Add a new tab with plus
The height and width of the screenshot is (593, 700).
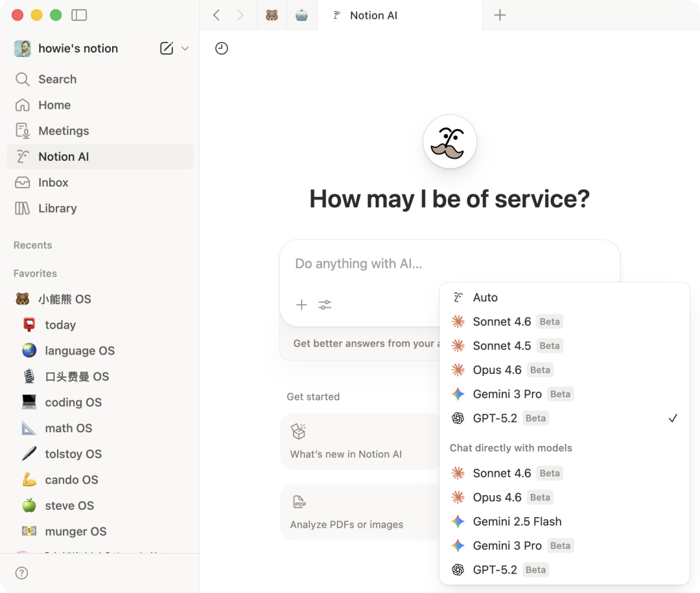[x=500, y=15]
